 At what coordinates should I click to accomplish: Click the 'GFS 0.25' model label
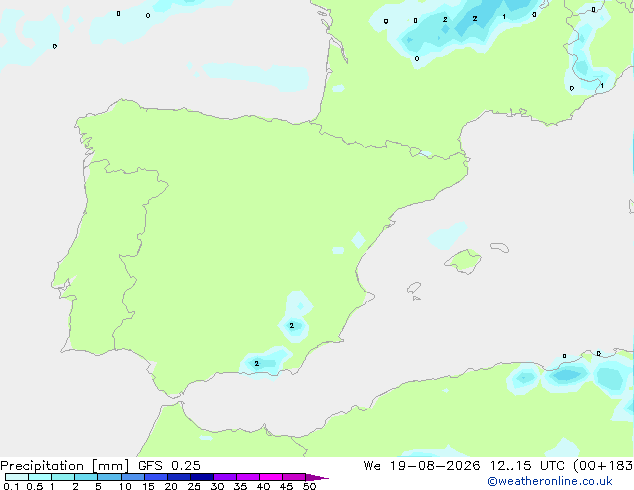tap(169, 466)
